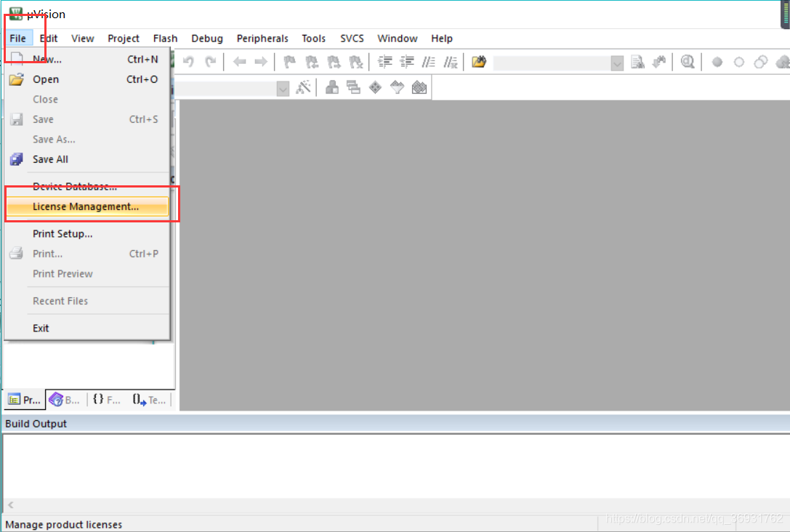This screenshot has width=790, height=532.
Task: Open the Peripherals menu
Action: (262, 39)
